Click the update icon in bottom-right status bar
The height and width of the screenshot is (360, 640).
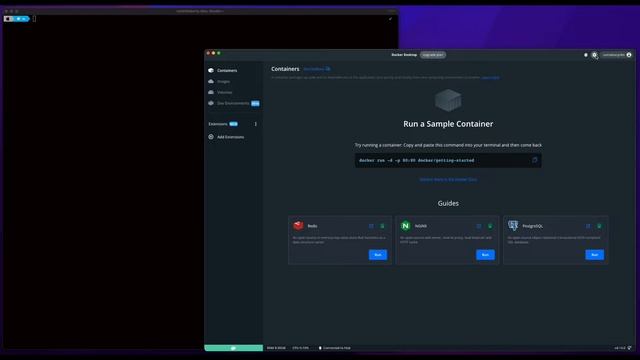[629, 348]
